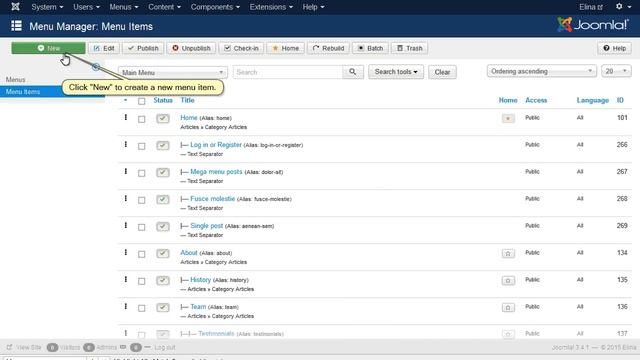
Task: Click the Publish toolbar button
Action: click(143, 48)
